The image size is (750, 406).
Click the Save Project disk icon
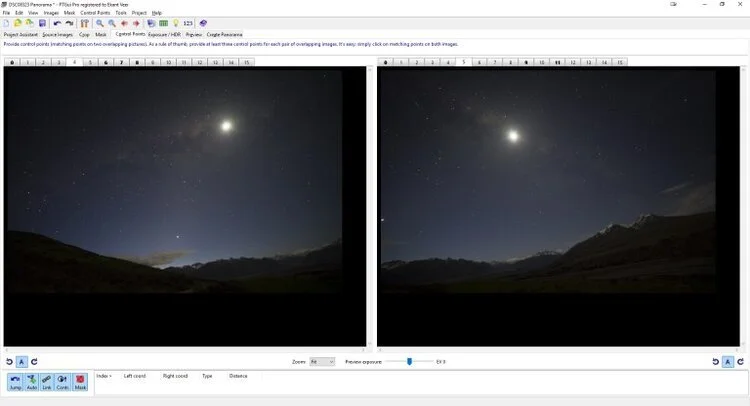tap(42, 23)
